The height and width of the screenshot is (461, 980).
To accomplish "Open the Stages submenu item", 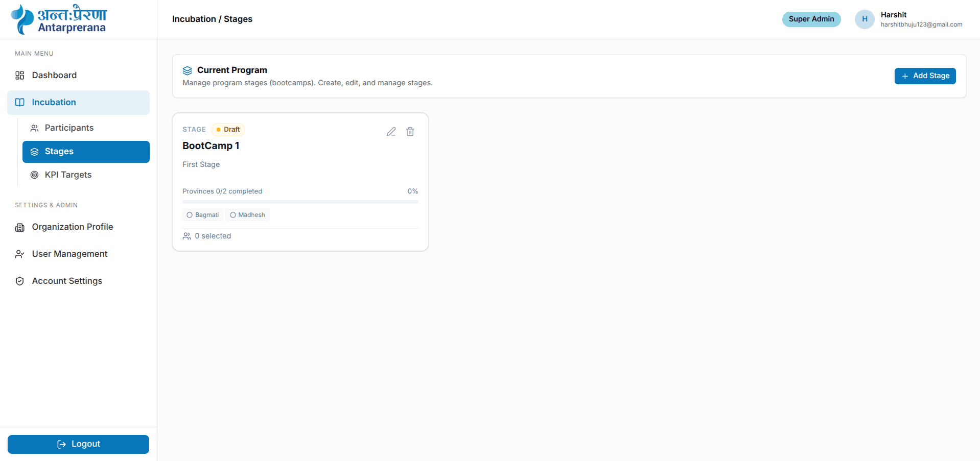I will point(86,152).
